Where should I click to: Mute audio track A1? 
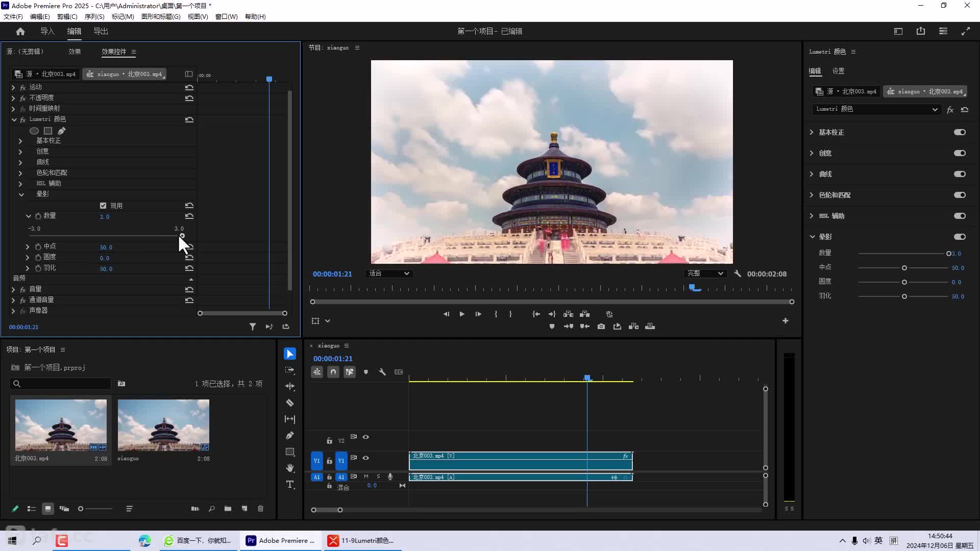pyautogui.click(x=366, y=477)
